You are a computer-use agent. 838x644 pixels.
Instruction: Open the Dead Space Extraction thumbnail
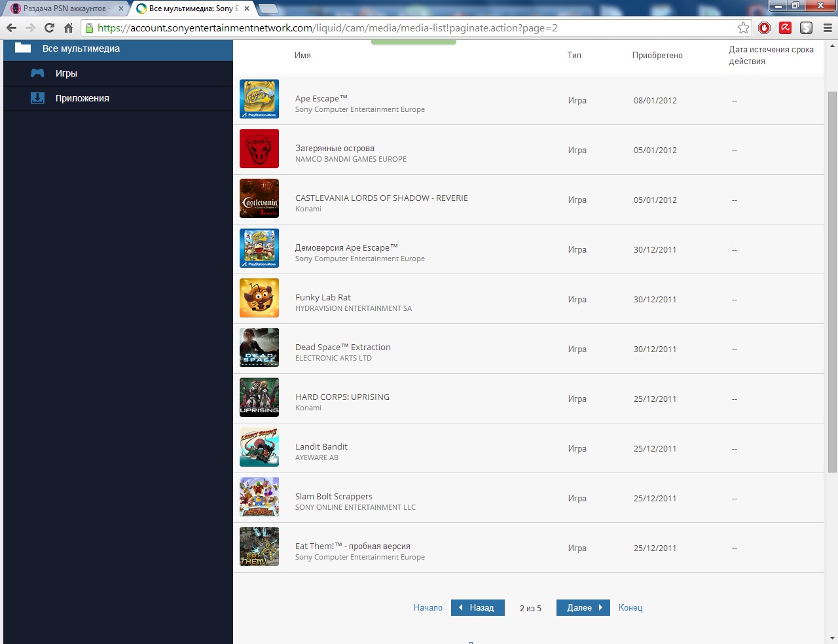click(x=259, y=348)
